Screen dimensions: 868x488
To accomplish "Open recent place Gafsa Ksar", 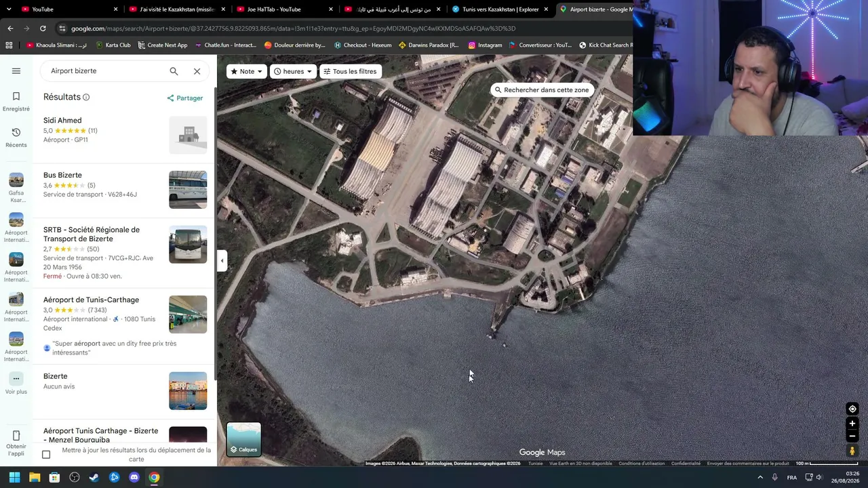I will tap(16, 188).
